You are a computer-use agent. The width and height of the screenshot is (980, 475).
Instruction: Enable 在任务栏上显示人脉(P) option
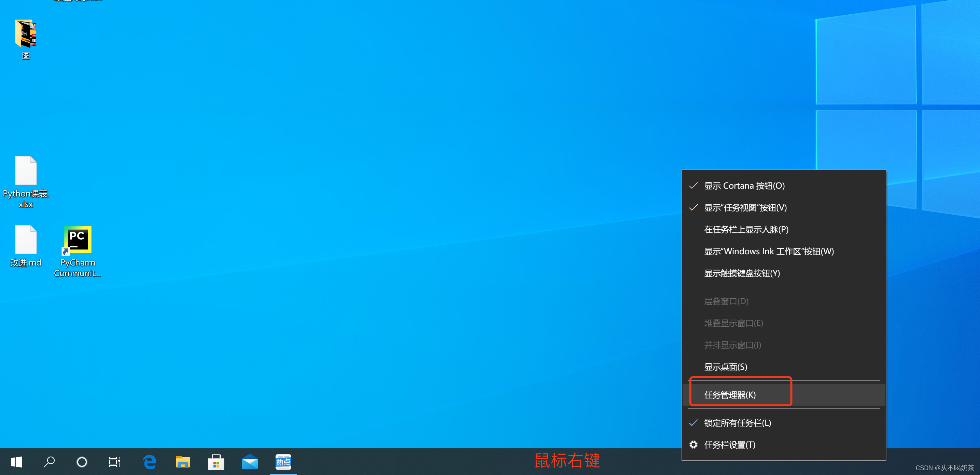coord(746,230)
